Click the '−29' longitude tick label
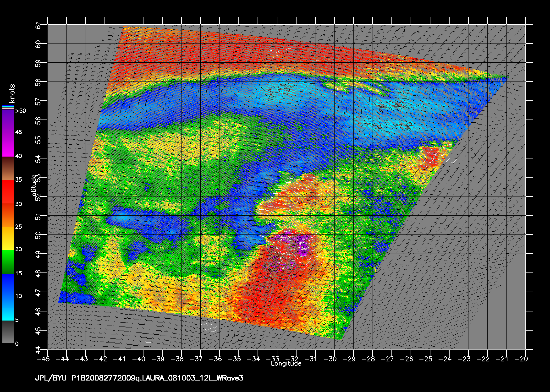The image size is (550, 392). click(x=349, y=359)
